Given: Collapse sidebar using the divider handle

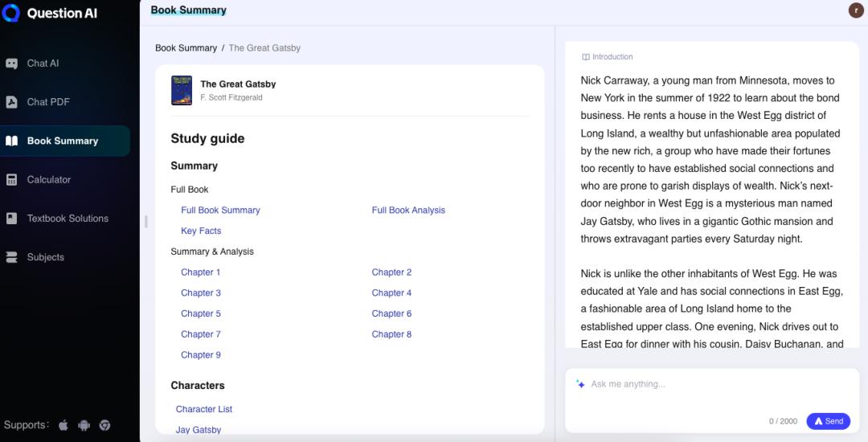Looking at the screenshot, I should coord(146,222).
